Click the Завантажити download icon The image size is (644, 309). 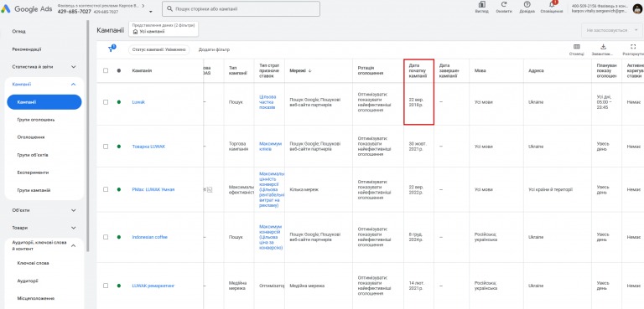click(604, 47)
